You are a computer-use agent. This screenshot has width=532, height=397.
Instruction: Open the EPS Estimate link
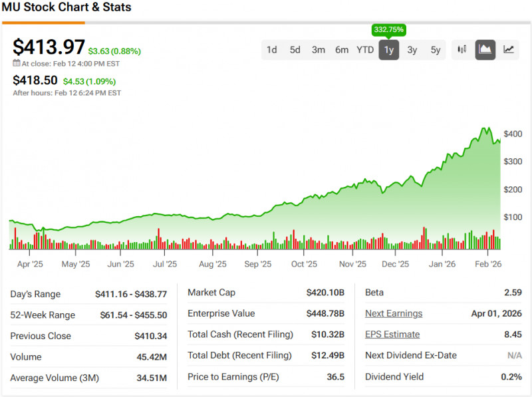coord(392,334)
